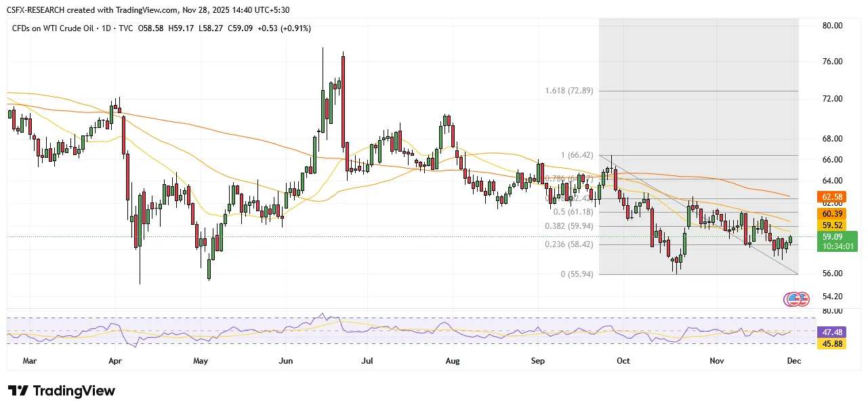Click the Sep marker on the time axis
The image size is (868, 411).
coord(538,361)
